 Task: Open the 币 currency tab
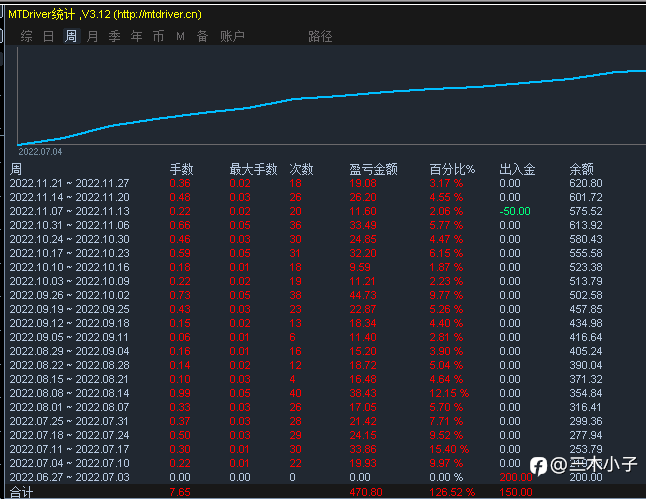[158, 36]
